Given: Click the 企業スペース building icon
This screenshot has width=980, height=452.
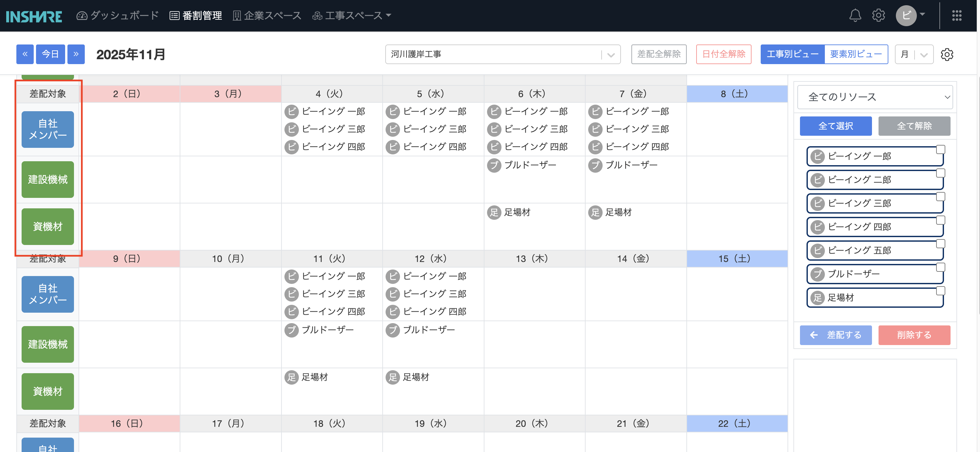Looking at the screenshot, I should (x=237, y=16).
